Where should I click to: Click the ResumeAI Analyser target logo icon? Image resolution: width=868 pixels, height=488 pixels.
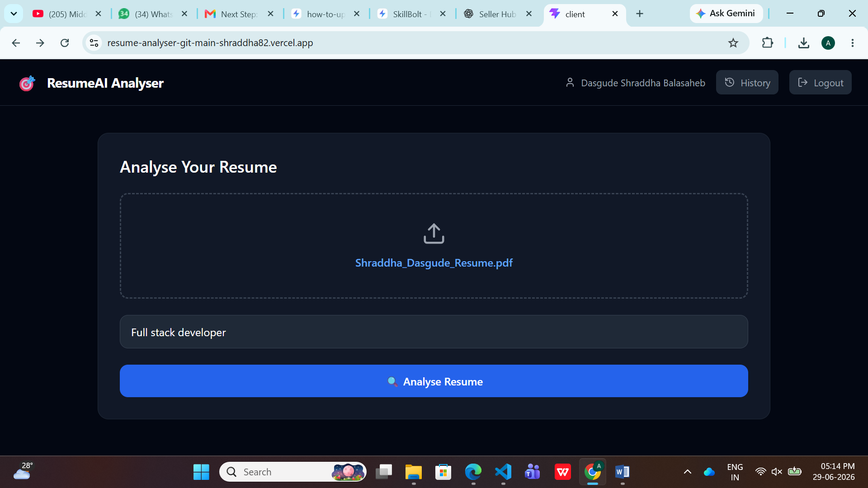pyautogui.click(x=27, y=83)
